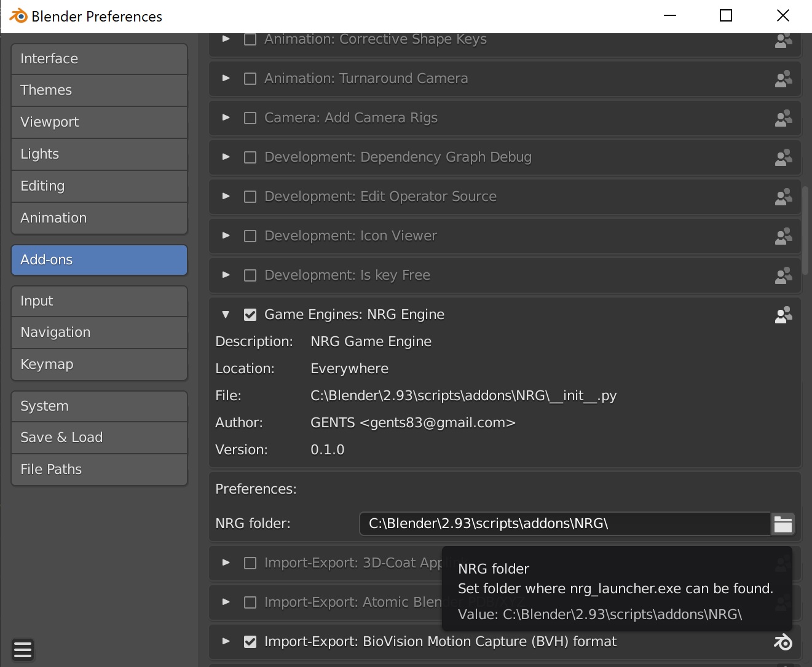Screen dimensions: 812x667
Task: Expand Atomic Blender add-on details
Action: [x=226, y=602]
